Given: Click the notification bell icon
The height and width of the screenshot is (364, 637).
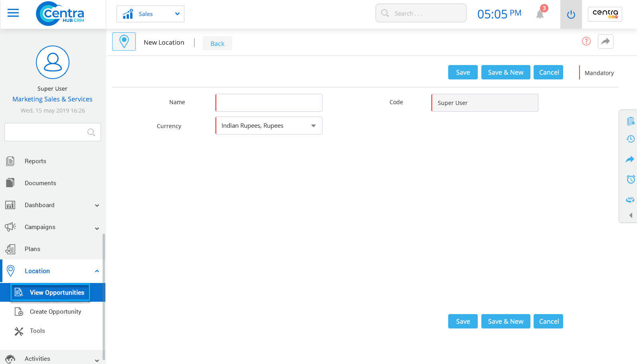Looking at the screenshot, I should pos(540,14).
